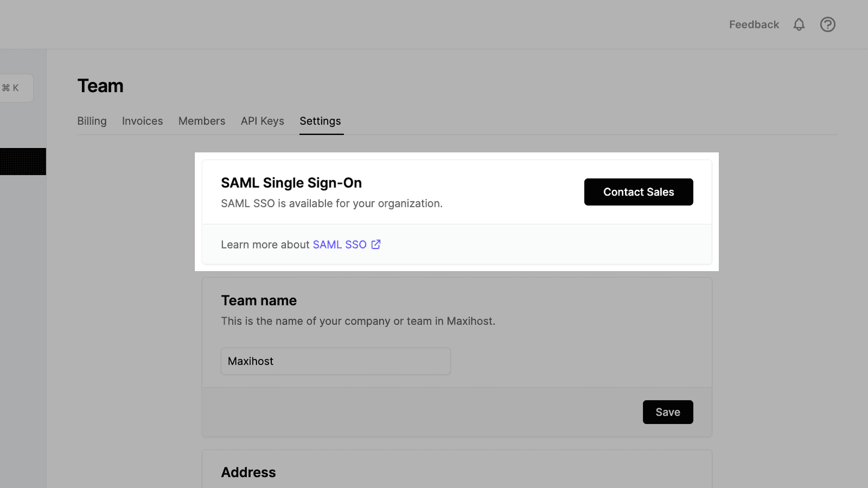Switch to the Invoices tab
The height and width of the screenshot is (488, 868).
(142, 121)
